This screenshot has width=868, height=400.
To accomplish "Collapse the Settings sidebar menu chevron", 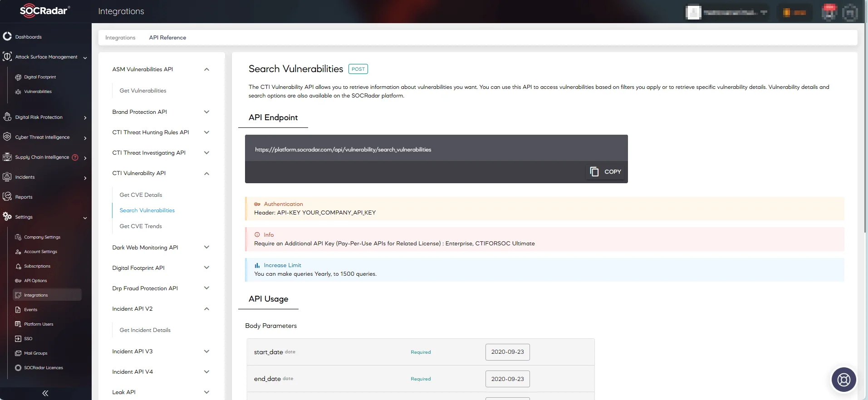I will click(85, 218).
